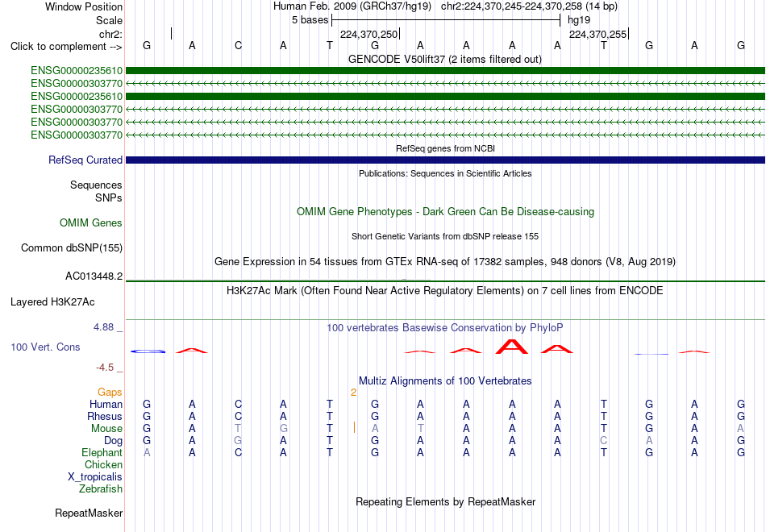766x532 pixels.
Task: Open "Publications: Sequences in Scientific Articles" title
Action: click(x=445, y=173)
